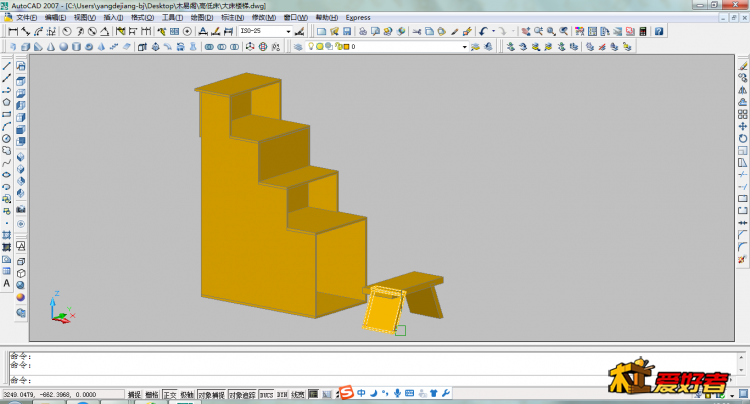Click the Move tool in modify toolbar
The height and width of the screenshot is (404, 750).
tap(742, 126)
